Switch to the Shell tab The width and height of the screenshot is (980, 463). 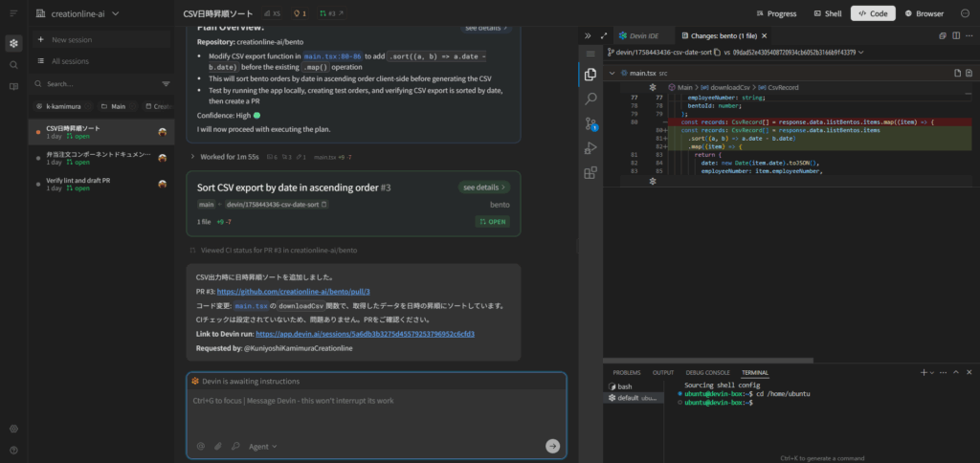(x=826, y=13)
